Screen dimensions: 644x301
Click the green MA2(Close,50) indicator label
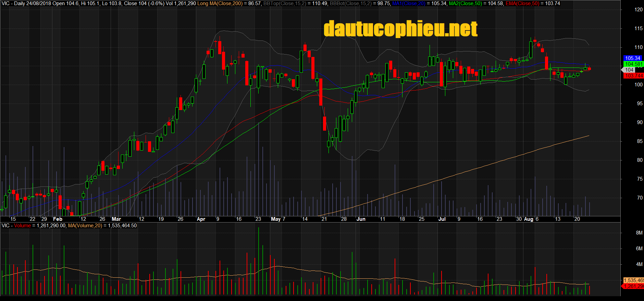tap(465, 3)
